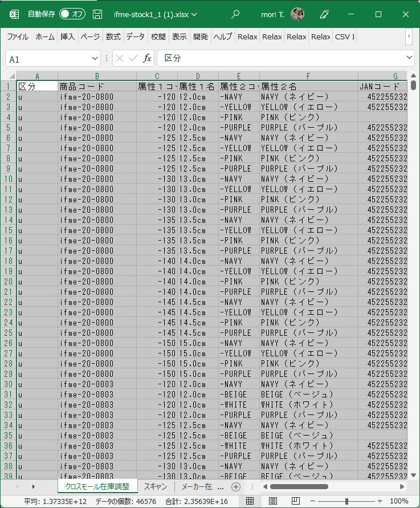Switch to the スキャン sheet tab

click(155, 487)
